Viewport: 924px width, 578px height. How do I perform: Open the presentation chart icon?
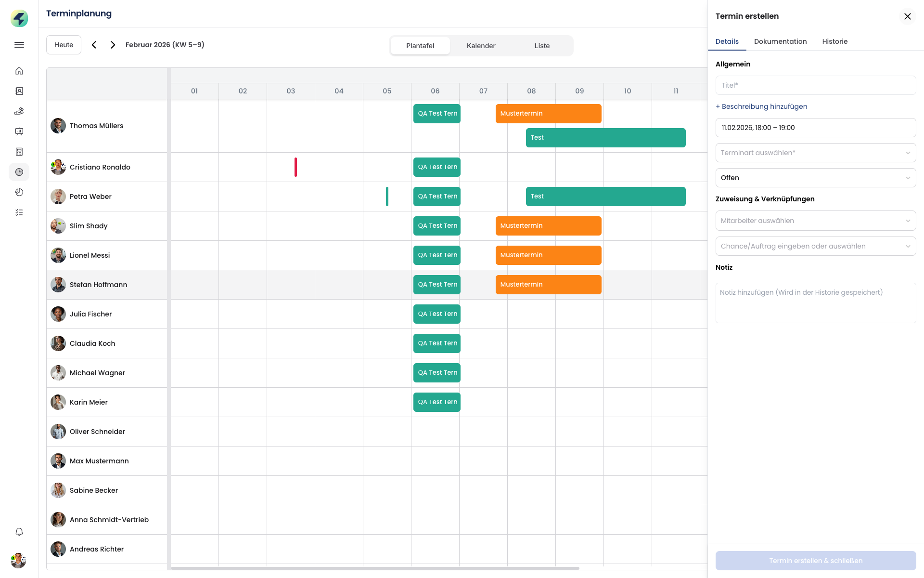[19, 131]
